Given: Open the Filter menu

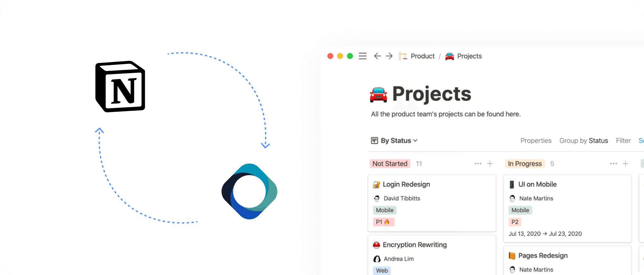Looking at the screenshot, I should coord(623,141).
